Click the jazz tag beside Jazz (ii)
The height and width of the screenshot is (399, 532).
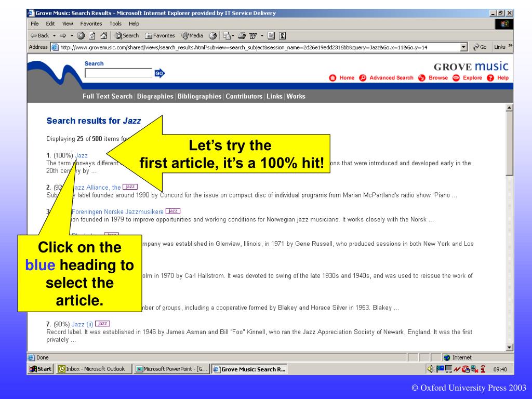tap(102, 324)
